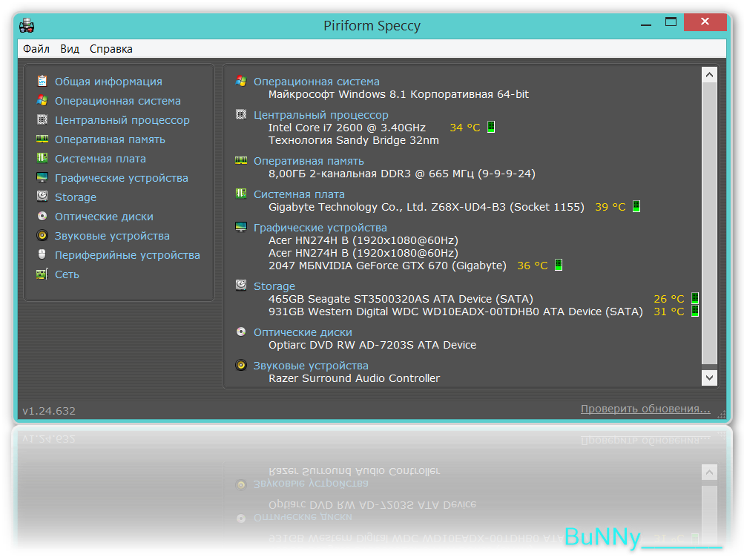Viewport: 744px width, 560px height.
Task: Select Общая информация in the sidebar
Action: click(108, 82)
